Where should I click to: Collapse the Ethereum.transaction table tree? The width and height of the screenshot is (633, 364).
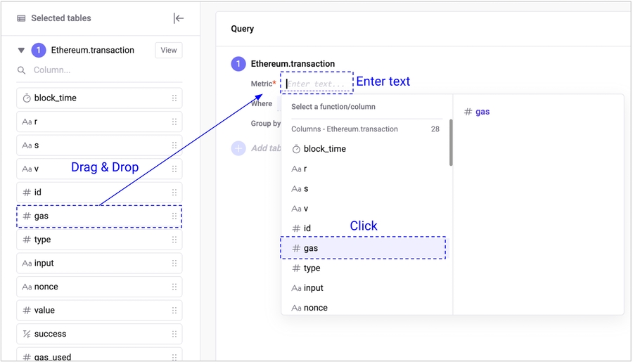21,51
